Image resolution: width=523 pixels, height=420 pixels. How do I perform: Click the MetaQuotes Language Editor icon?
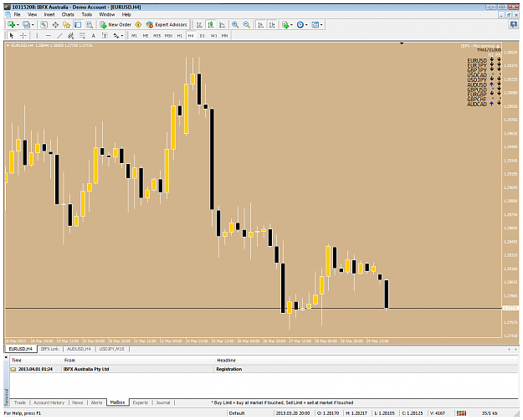tap(138, 24)
